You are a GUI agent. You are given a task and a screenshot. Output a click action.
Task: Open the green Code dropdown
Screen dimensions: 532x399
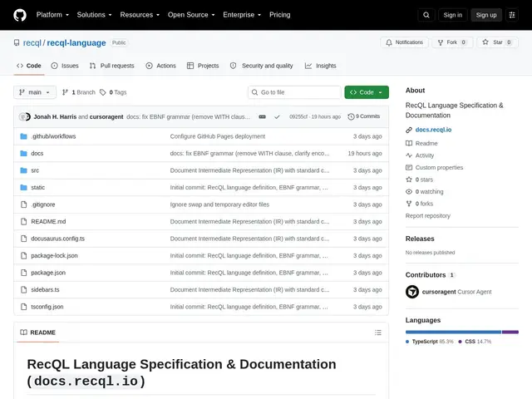(x=367, y=92)
